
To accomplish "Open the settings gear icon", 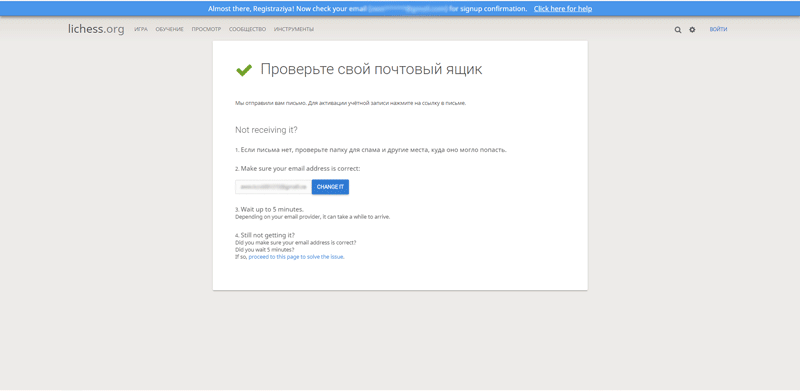I will (692, 30).
